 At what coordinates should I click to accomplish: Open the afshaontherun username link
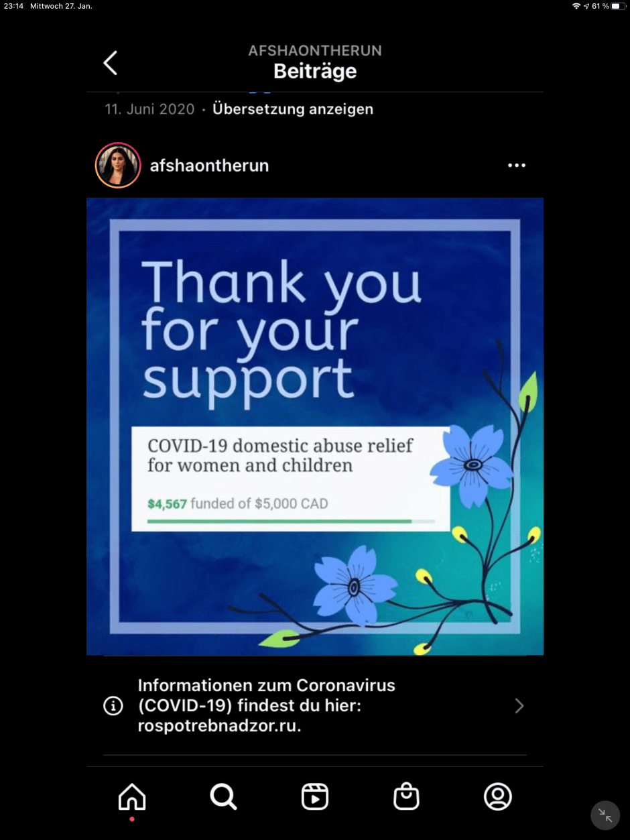click(x=209, y=166)
